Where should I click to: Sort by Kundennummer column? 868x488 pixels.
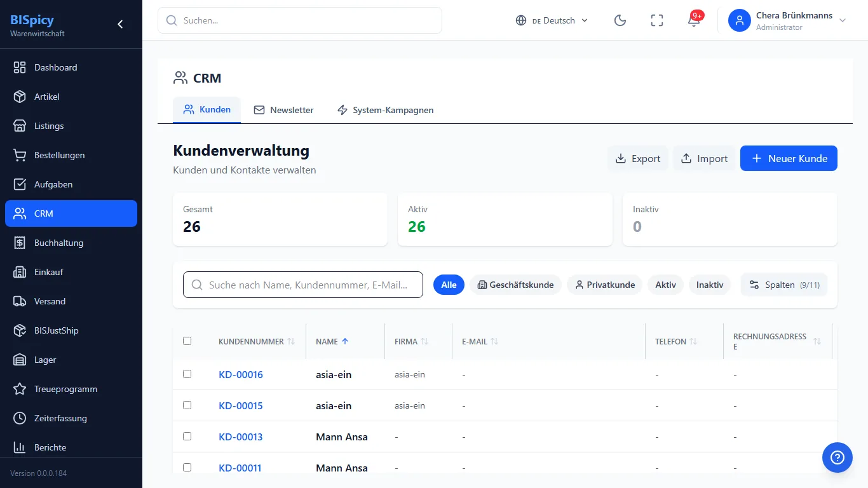pos(257,341)
